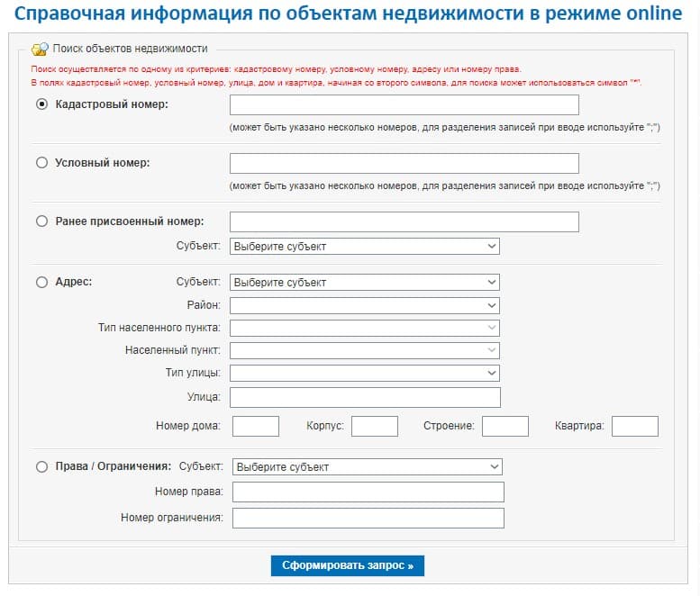Open the Район dropdown list
Screen dimensions: 700x596
[364, 305]
